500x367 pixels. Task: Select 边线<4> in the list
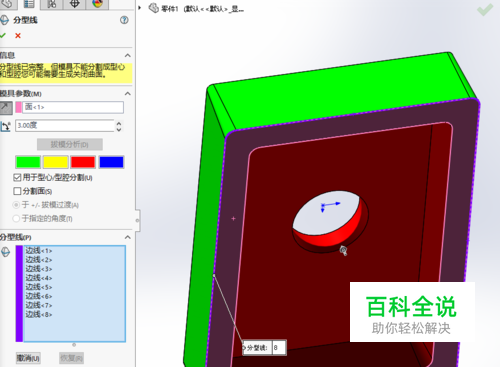39,278
